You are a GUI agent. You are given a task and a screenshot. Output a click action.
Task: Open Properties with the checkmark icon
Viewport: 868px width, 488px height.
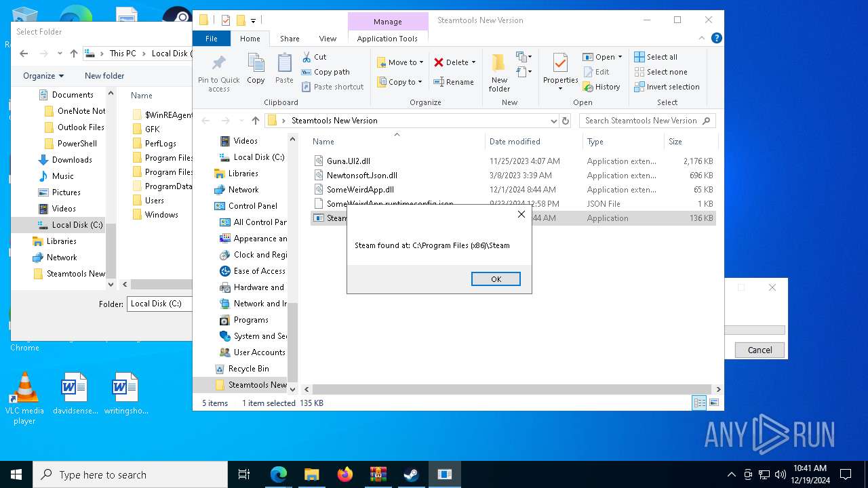pyautogui.click(x=560, y=72)
